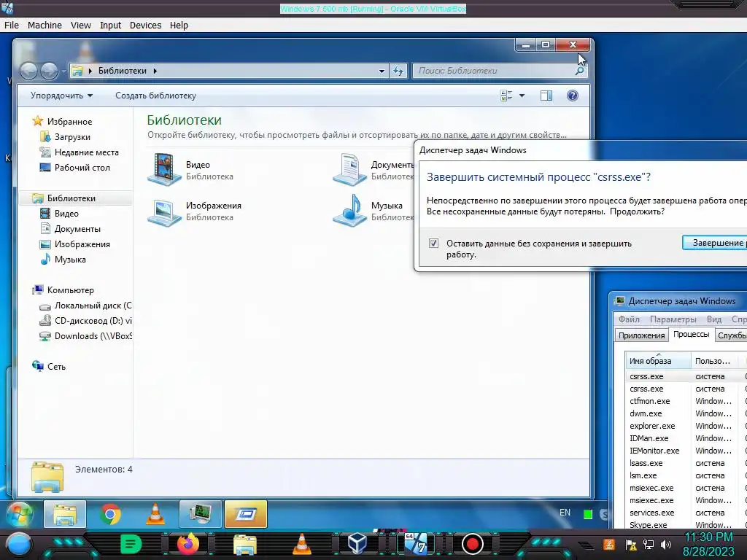This screenshot has width=747, height=560.
Task: Open Task Manager Вид menu
Action: 714,319
